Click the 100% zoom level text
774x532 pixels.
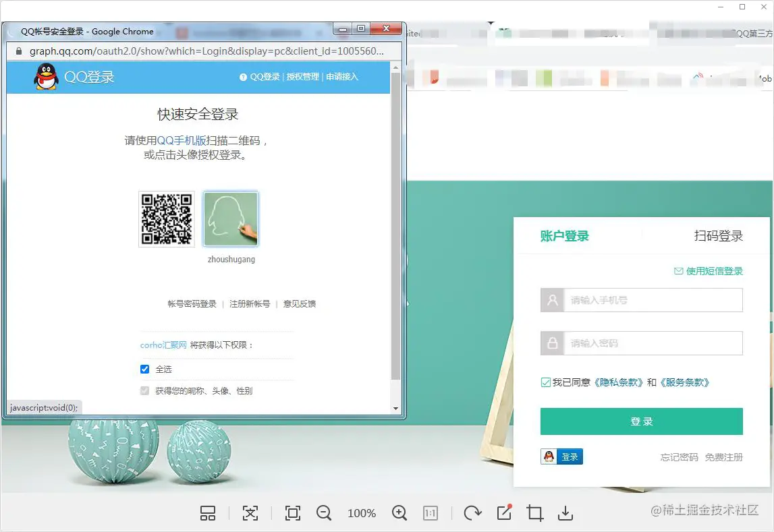362,513
